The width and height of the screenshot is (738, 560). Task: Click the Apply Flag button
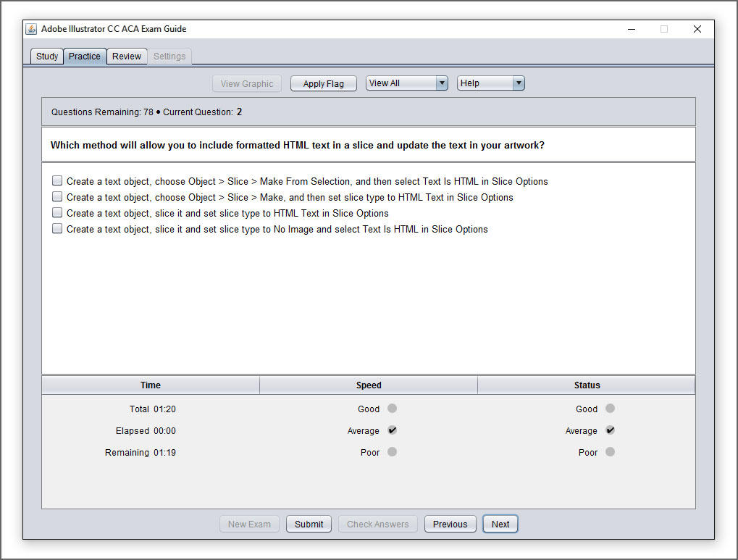pyautogui.click(x=323, y=83)
